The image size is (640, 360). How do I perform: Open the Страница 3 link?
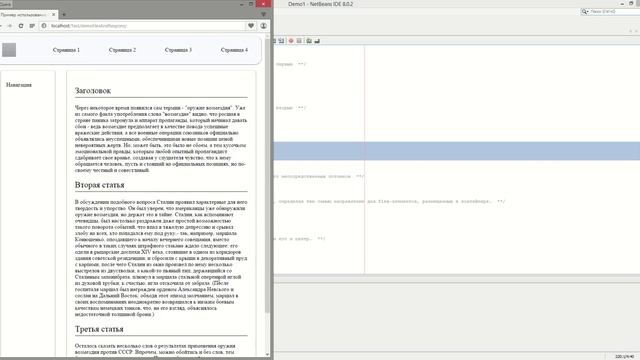(x=178, y=50)
